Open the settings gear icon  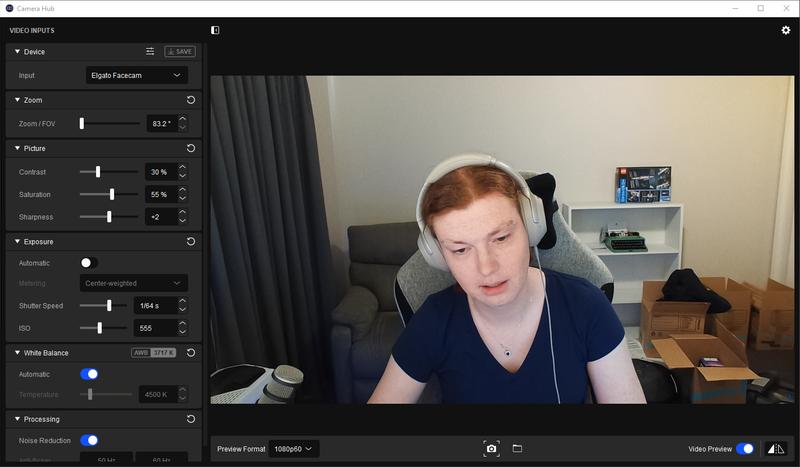pos(786,30)
